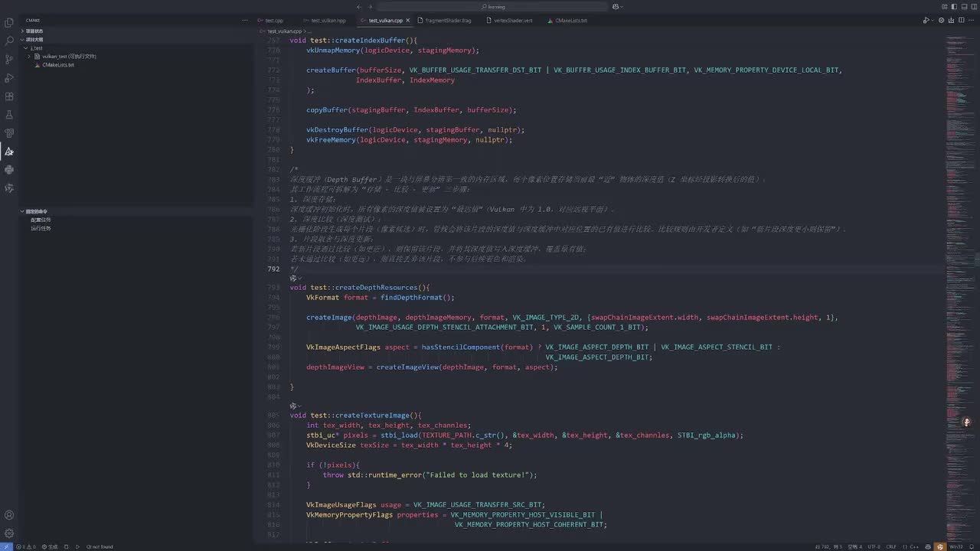The image size is (980, 551).
Task: Open the Extensions view
Action: (9, 96)
